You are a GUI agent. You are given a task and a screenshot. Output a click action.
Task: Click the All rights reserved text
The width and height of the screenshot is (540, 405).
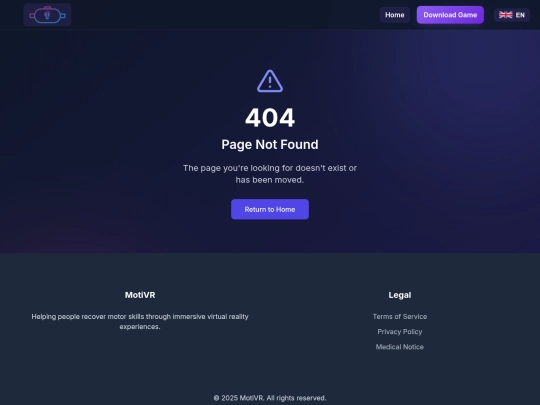click(x=296, y=398)
